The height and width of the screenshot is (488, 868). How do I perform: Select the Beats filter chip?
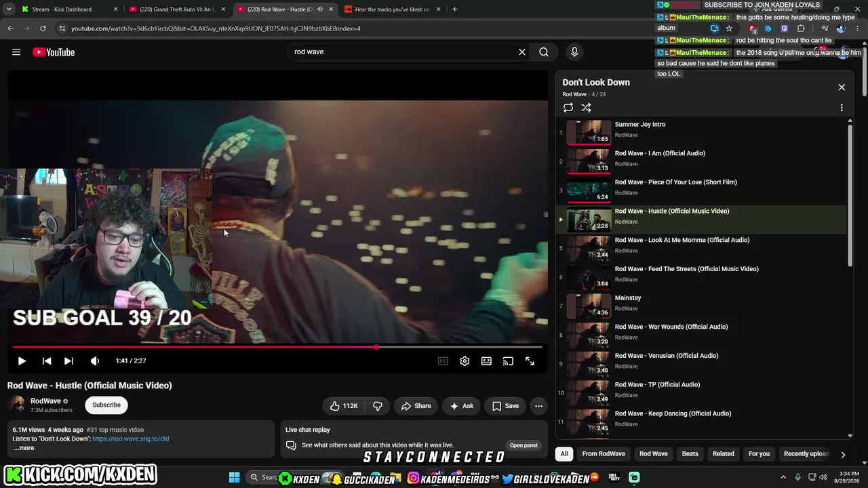690,454
